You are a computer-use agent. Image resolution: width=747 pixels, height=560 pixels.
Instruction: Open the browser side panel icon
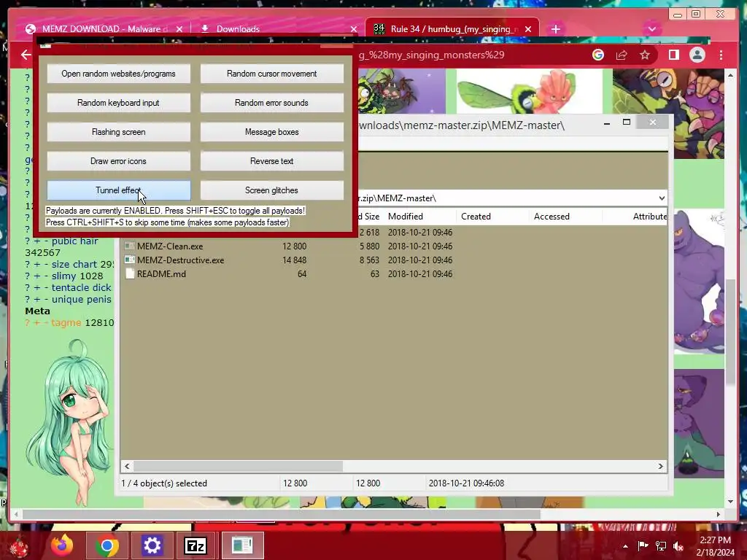click(x=673, y=55)
